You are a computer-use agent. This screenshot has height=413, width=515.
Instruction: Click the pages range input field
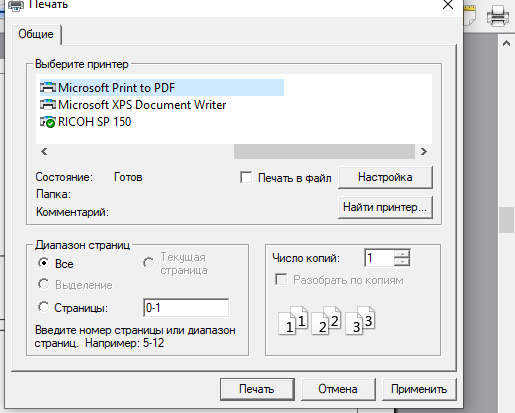tap(186, 308)
